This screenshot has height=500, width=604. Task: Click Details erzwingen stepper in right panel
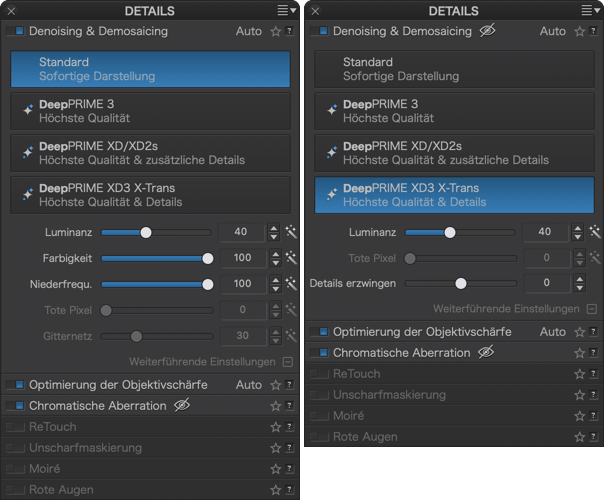pyautogui.click(x=580, y=283)
